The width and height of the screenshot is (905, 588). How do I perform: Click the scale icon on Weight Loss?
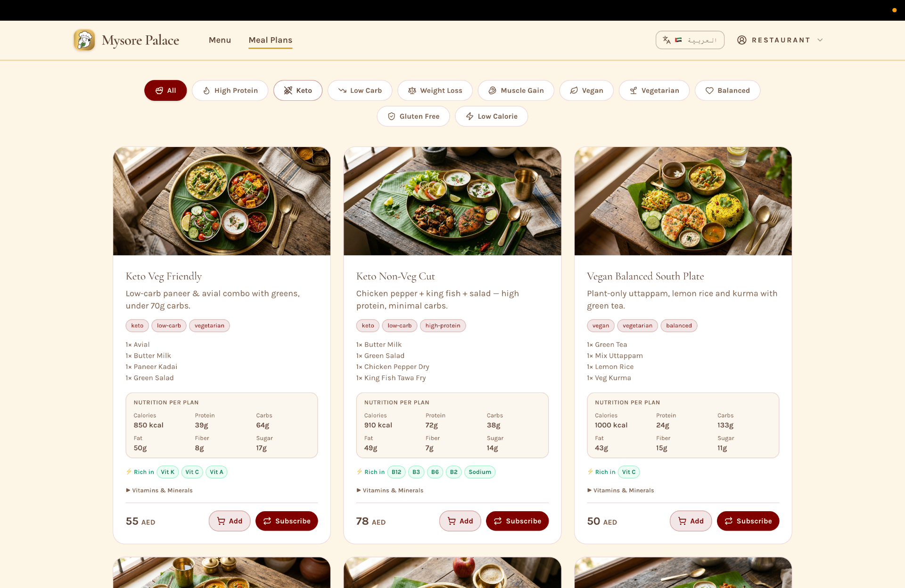(x=412, y=90)
